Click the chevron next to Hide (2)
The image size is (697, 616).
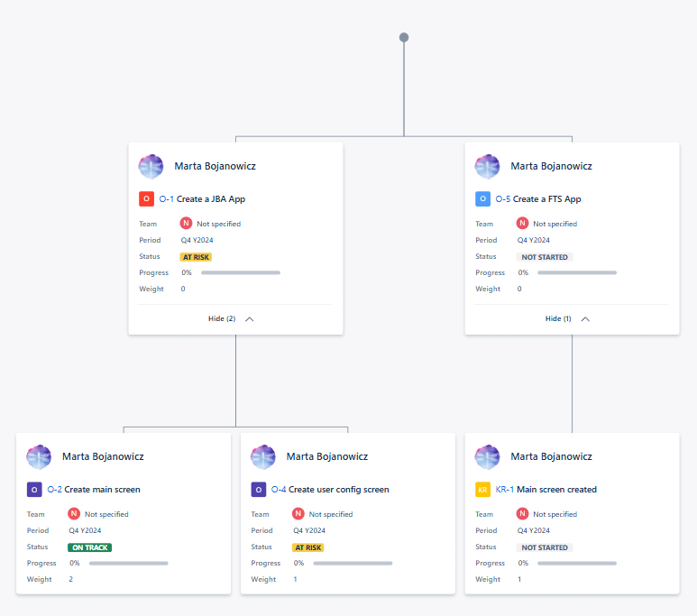[x=250, y=318]
